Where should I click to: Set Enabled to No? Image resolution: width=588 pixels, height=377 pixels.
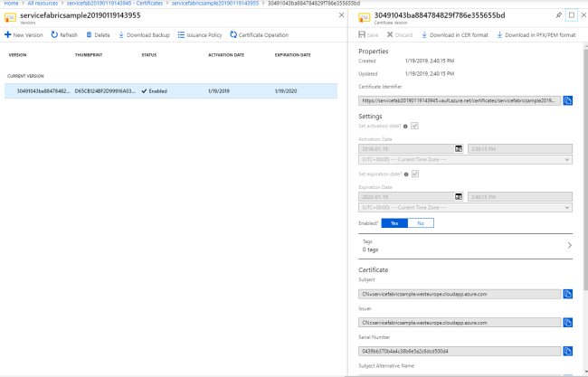tap(421, 223)
